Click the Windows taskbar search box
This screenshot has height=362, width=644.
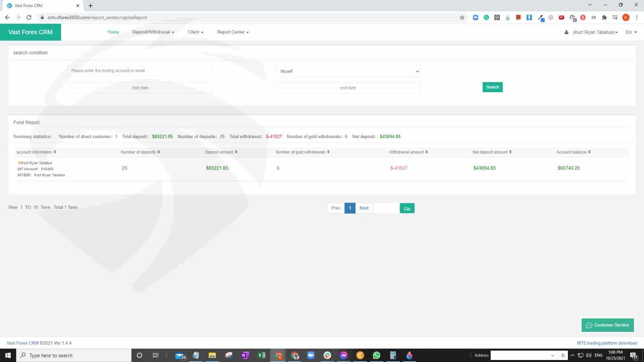click(x=74, y=356)
